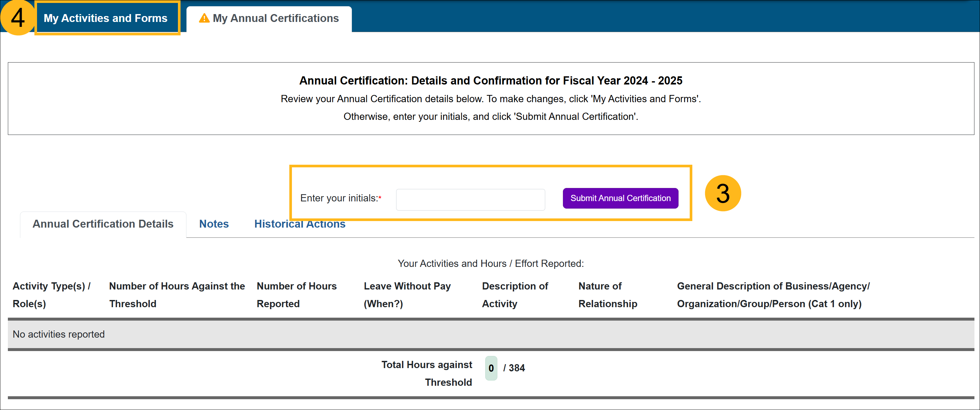The height and width of the screenshot is (410, 980).
Task: Click Activity Type(s) / Role(s) column header
Action: [x=52, y=295]
